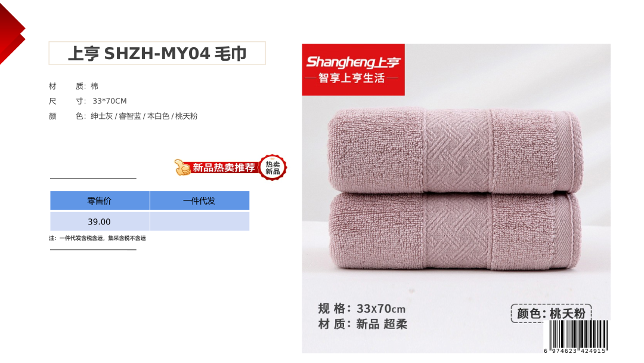This screenshot has width=644, height=363.
Task: Click the 颜色: 桃夭粉 dashed label
Action: (x=551, y=313)
